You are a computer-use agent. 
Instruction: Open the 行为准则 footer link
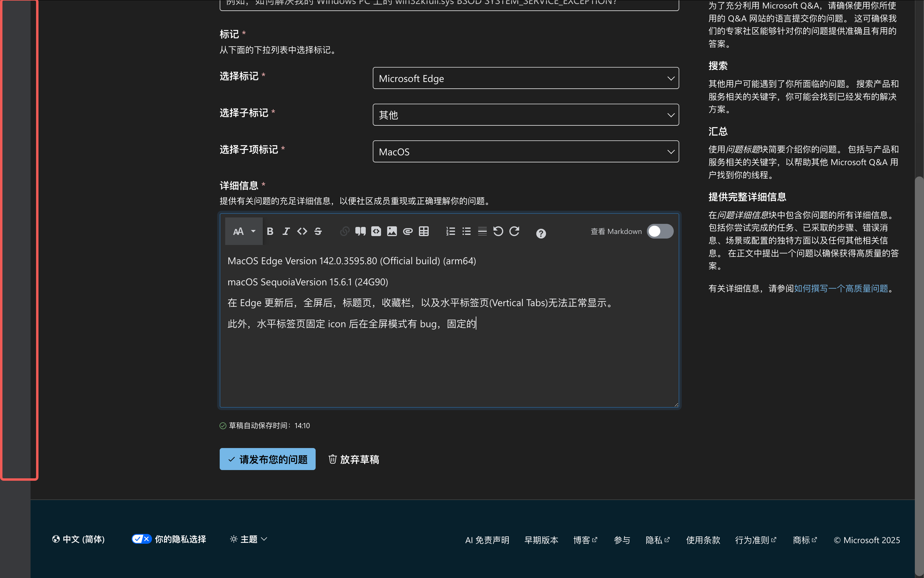(x=756, y=540)
